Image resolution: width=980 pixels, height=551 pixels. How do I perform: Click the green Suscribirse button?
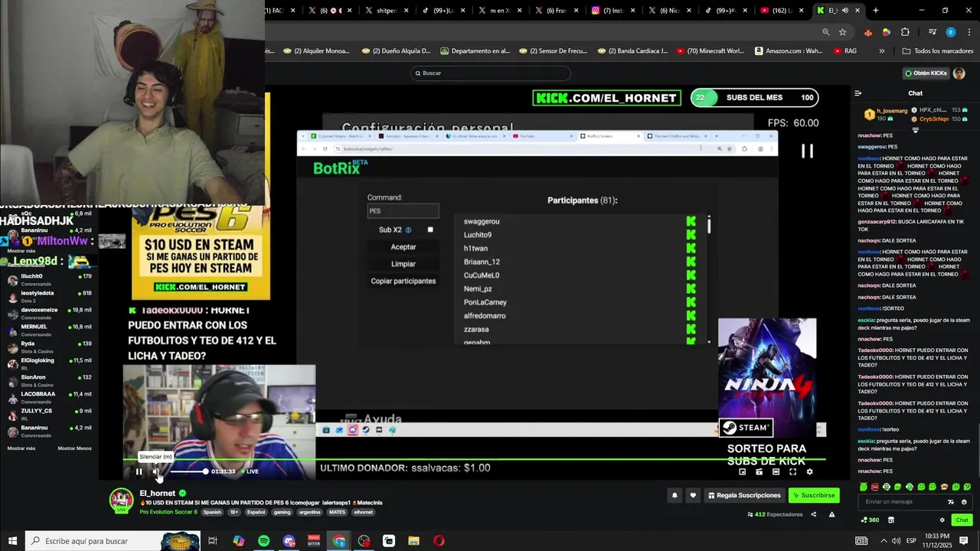[814, 495]
